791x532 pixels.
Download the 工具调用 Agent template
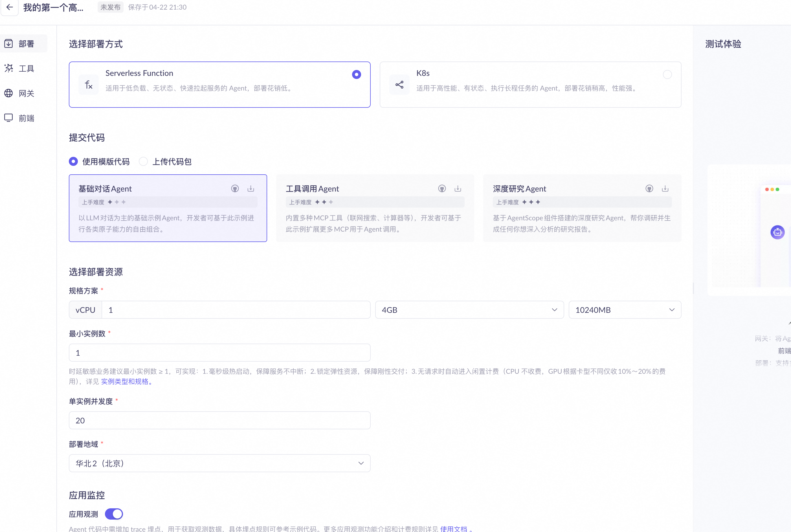click(458, 189)
